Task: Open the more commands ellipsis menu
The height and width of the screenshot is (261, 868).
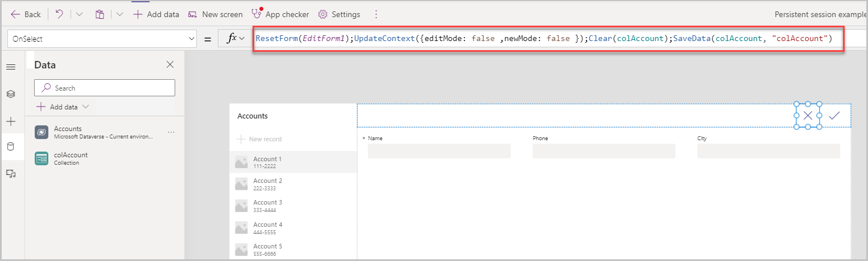Action: click(375, 14)
